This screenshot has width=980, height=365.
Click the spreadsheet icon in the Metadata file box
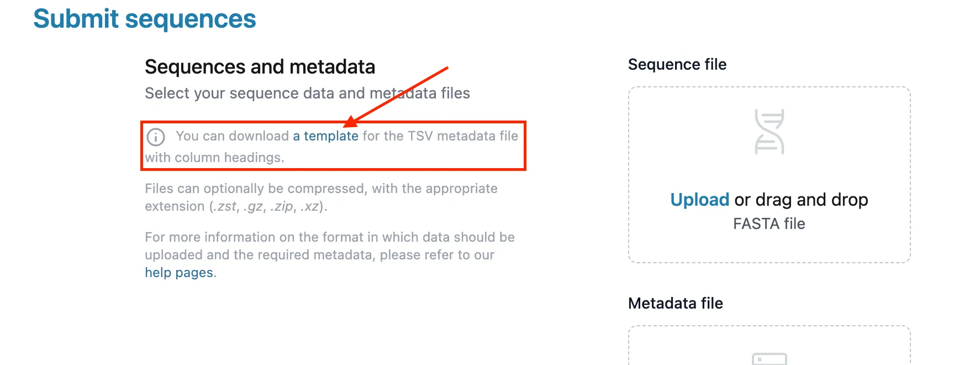click(769, 358)
